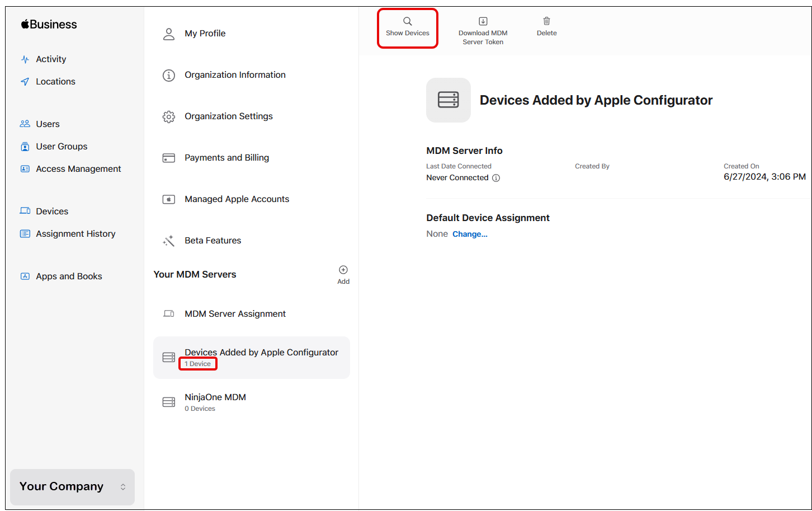Open Users from the sidebar
Image resolution: width=812 pixels, height=511 pixels.
pos(48,124)
